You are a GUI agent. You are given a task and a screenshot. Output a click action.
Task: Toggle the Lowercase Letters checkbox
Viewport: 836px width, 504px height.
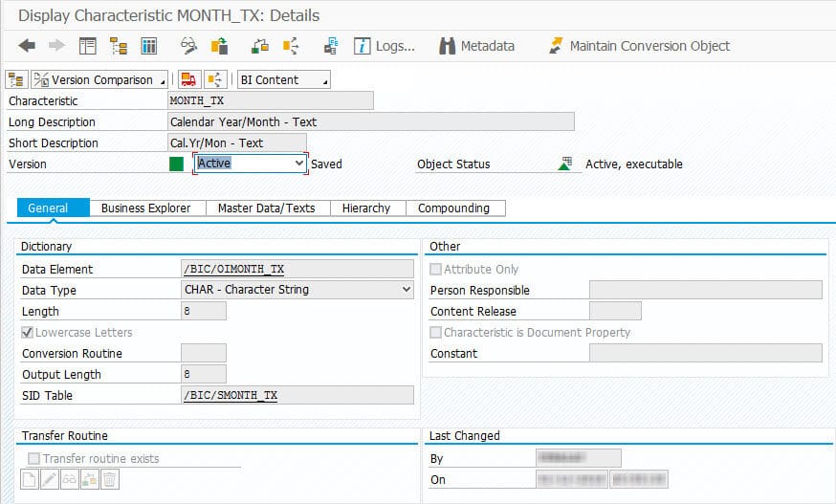coord(28,333)
